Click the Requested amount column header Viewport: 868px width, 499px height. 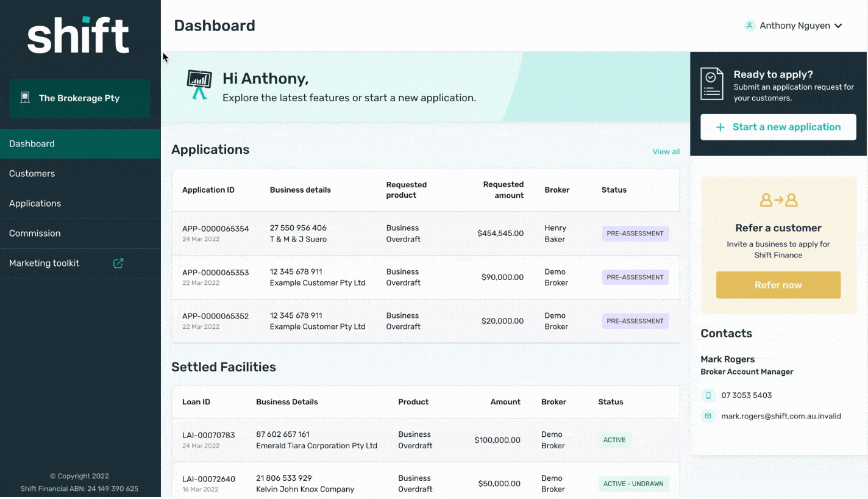coord(503,190)
